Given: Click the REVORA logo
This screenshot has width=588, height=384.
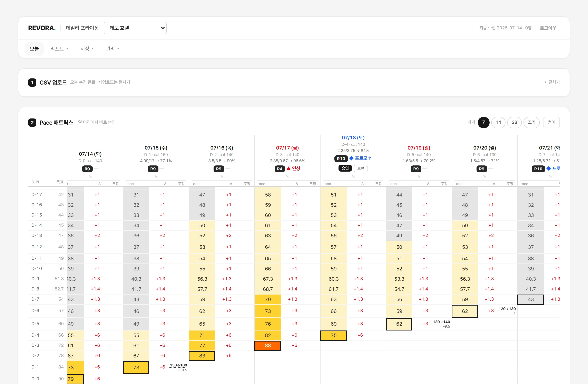Looking at the screenshot, I should [42, 28].
